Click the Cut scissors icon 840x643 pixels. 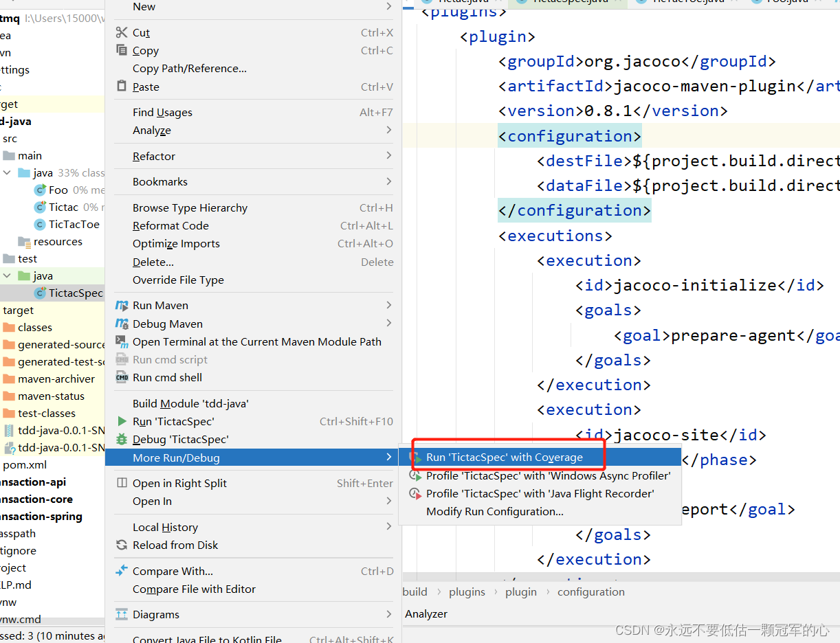coord(122,32)
